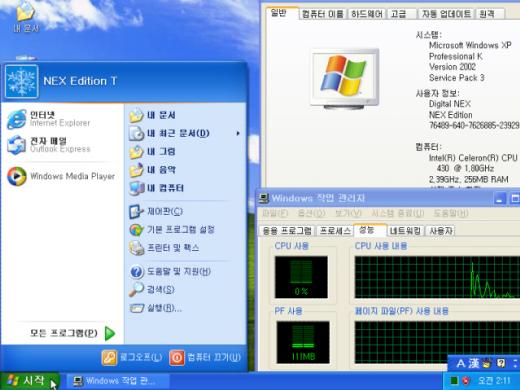Open 파일(F) menu in Task Manager
Viewport: 520px width, 390px height.
click(x=275, y=213)
